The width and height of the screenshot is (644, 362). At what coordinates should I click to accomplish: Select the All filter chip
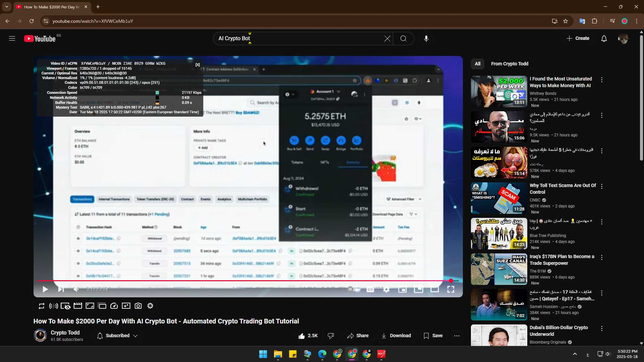[x=478, y=64]
